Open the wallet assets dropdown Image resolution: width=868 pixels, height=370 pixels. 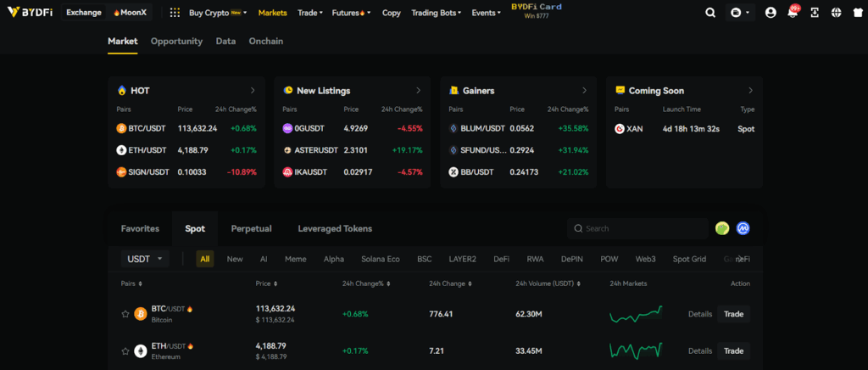click(x=739, y=13)
